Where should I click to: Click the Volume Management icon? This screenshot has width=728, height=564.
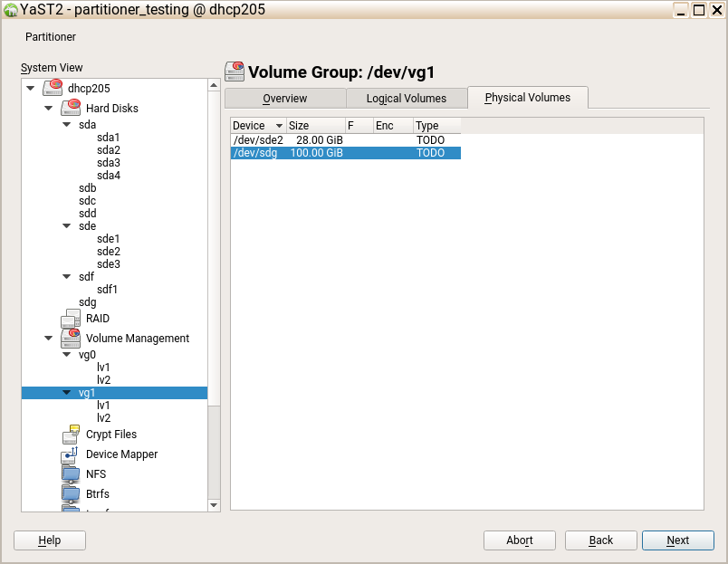tap(71, 339)
